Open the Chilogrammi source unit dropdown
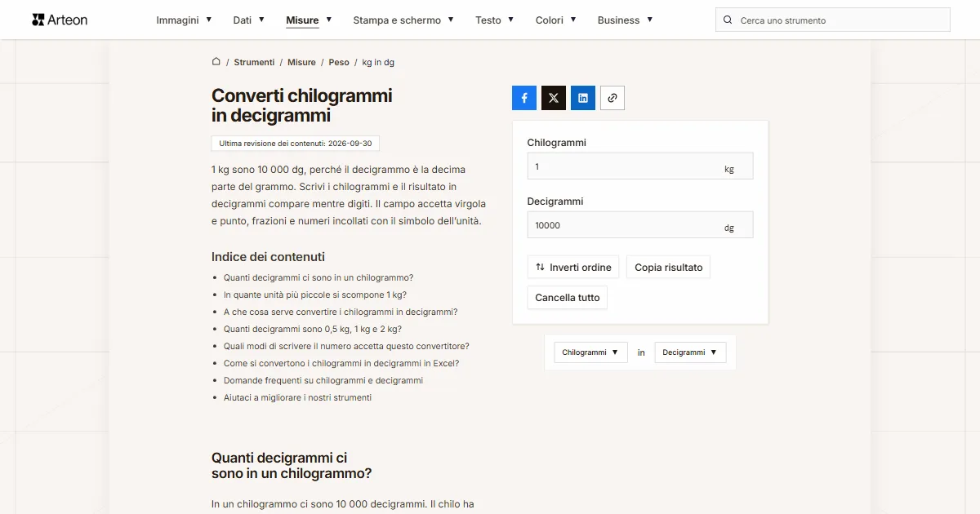This screenshot has width=980, height=514. click(590, 352)
